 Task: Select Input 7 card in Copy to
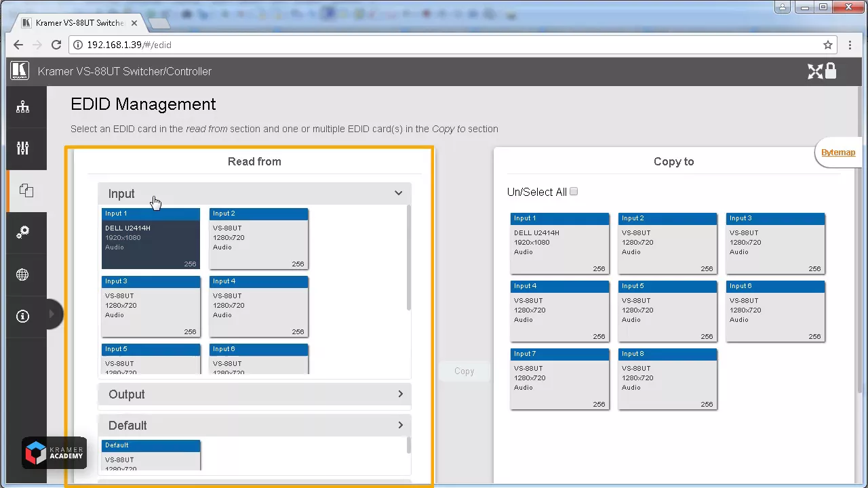[x=559, y=379]
